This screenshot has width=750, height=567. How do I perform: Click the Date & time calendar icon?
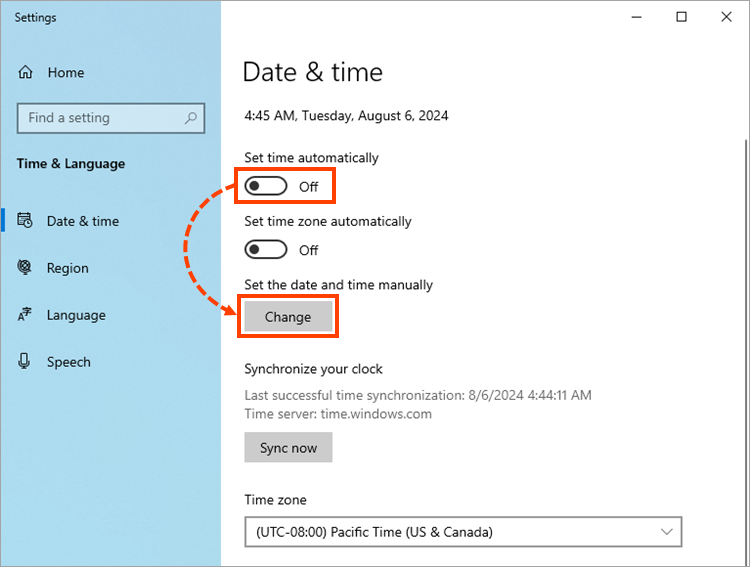(x=25, y=220)
